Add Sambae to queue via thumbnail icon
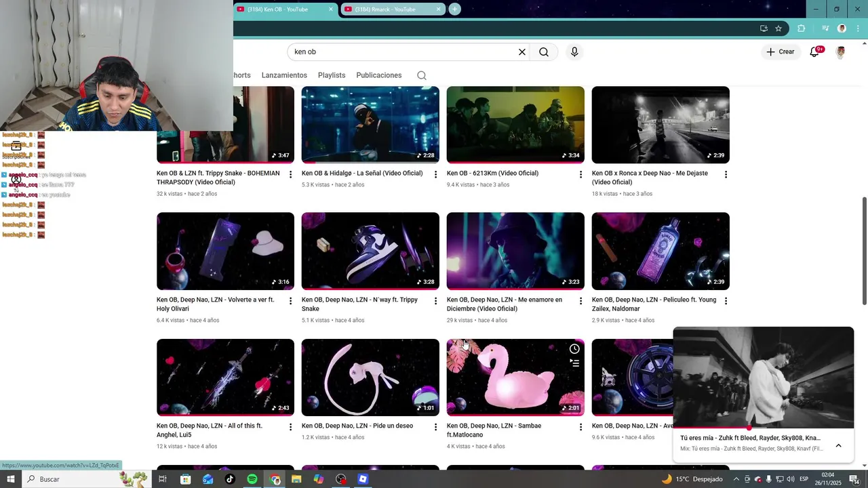The width and height of the screenshot is (868, 488). point(574,363)
